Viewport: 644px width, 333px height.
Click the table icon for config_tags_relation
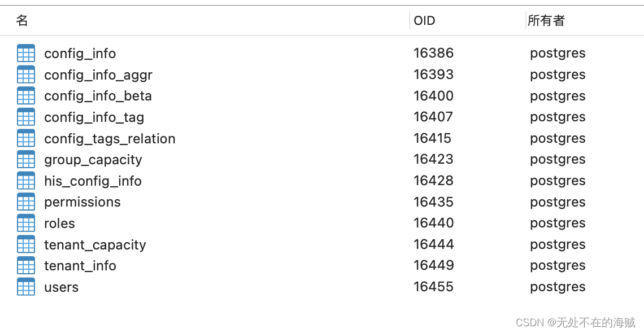click(26, 138)
